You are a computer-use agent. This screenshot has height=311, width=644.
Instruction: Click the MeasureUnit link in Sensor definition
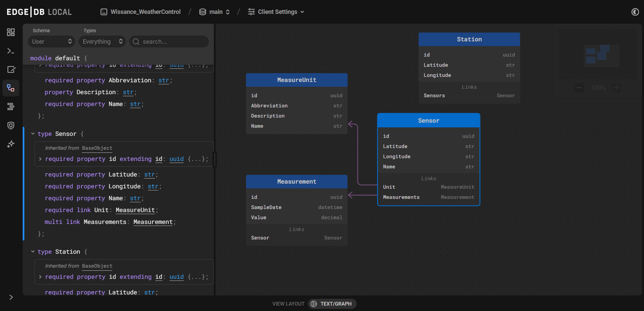[135, 210]
